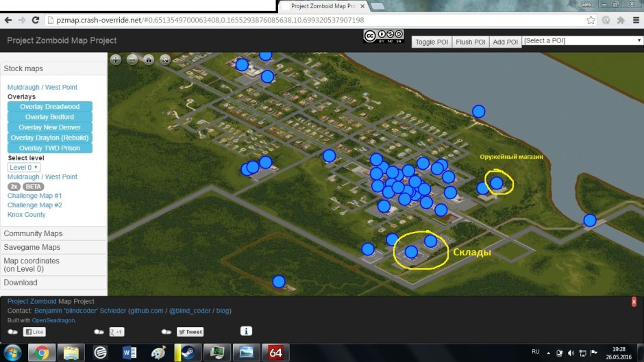Open Steam from the taskbar
This screenshot has width=644, height=362.
coord(188,352)
